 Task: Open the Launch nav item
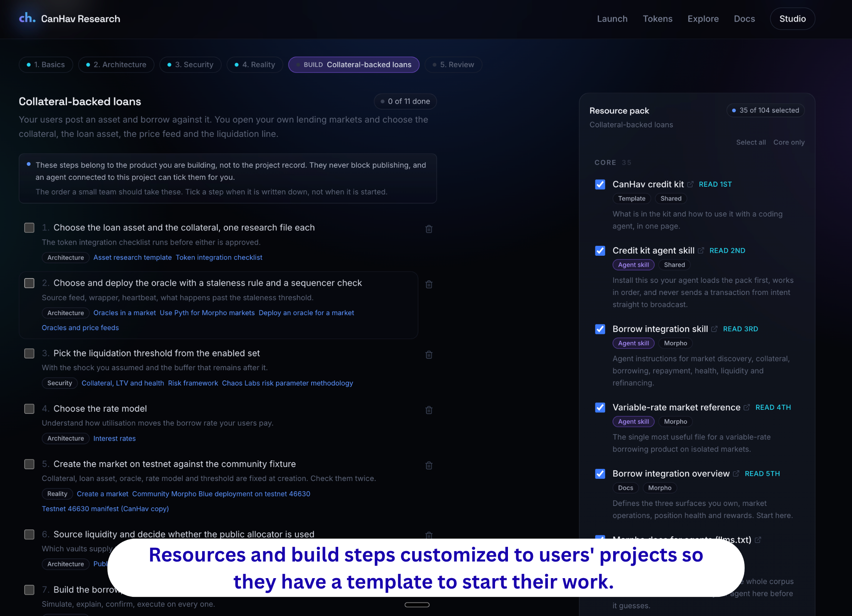click(x=612, y=19)
